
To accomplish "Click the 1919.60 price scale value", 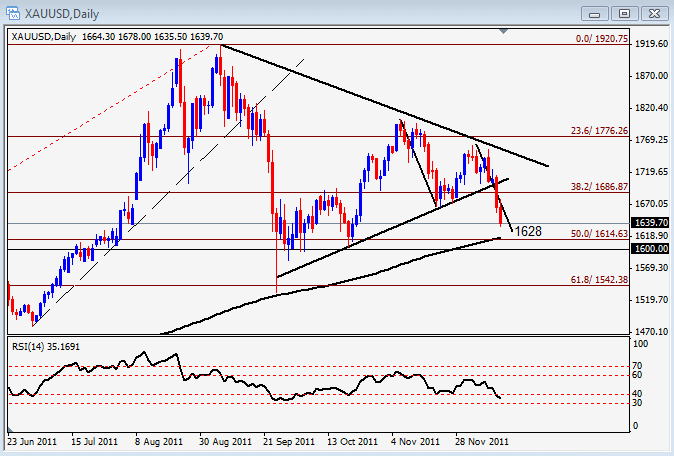I will 652,44.
